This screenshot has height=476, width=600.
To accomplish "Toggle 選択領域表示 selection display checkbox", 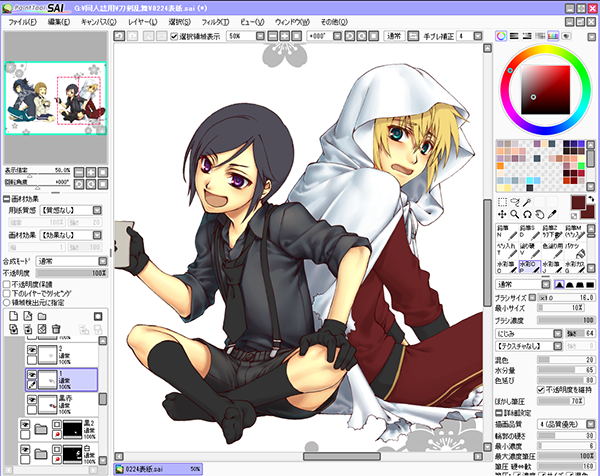I will pyautogui.click(x=174, y=36).
